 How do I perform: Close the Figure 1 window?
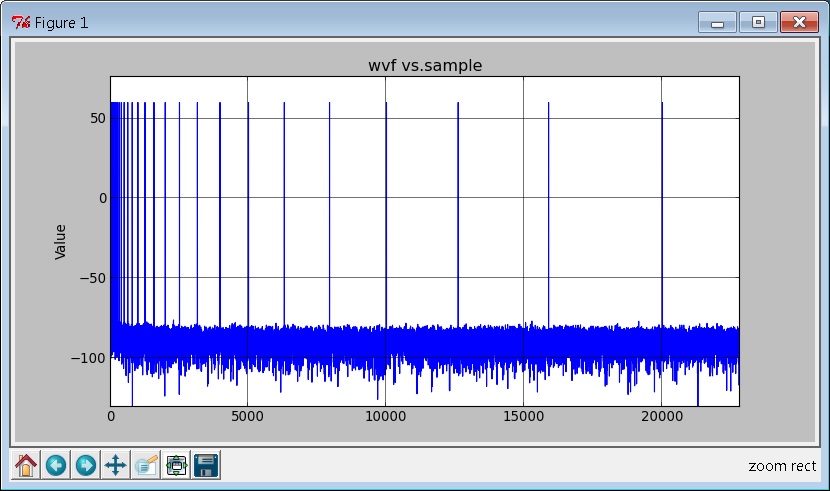[799, 23]
